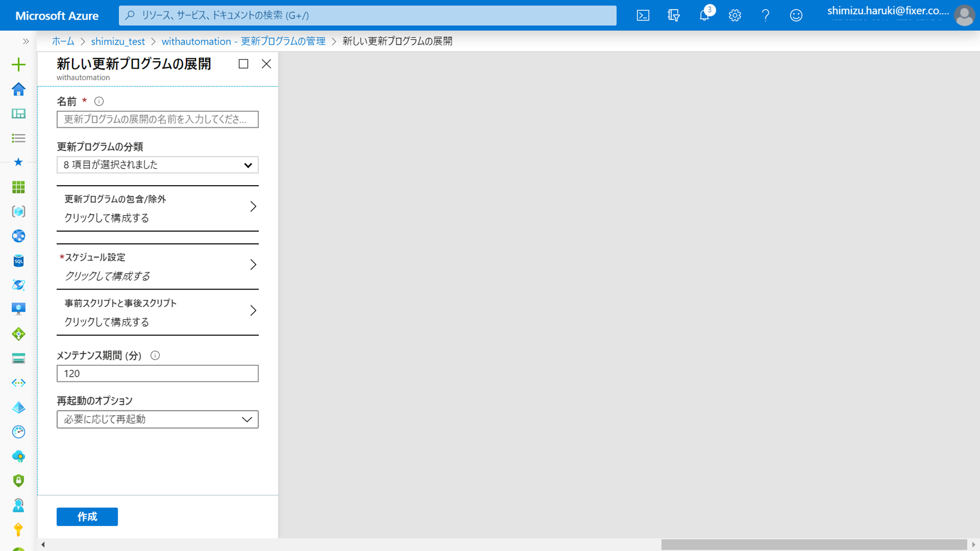The width and height of the screenshot is (980, 551).
Task: Open the 再起動のオプション dropdown
Action: point(157,419)
